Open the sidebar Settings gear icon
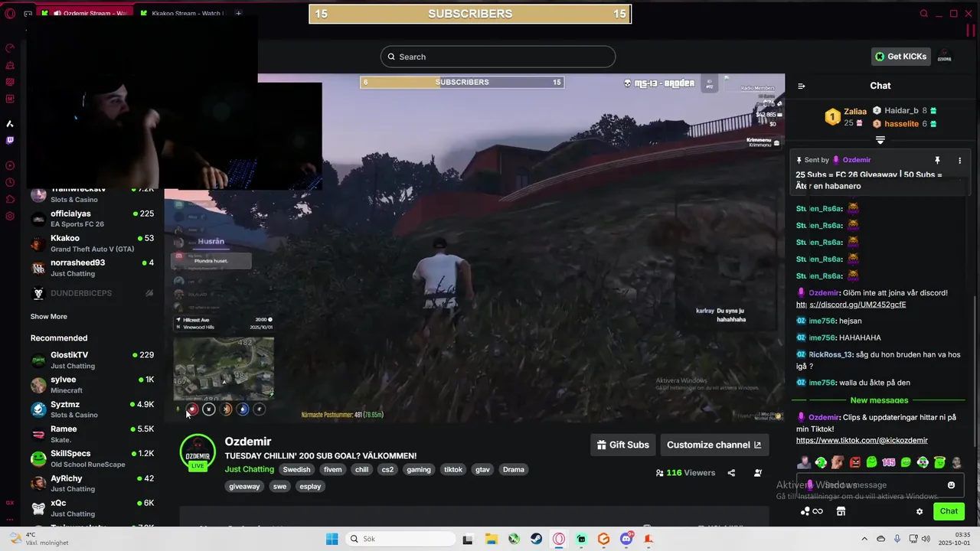980x551 pixels. point(10,216)
